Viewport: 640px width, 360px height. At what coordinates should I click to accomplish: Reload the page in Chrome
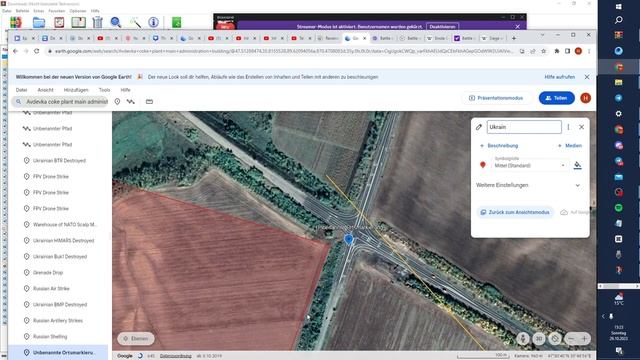(36, 51)
